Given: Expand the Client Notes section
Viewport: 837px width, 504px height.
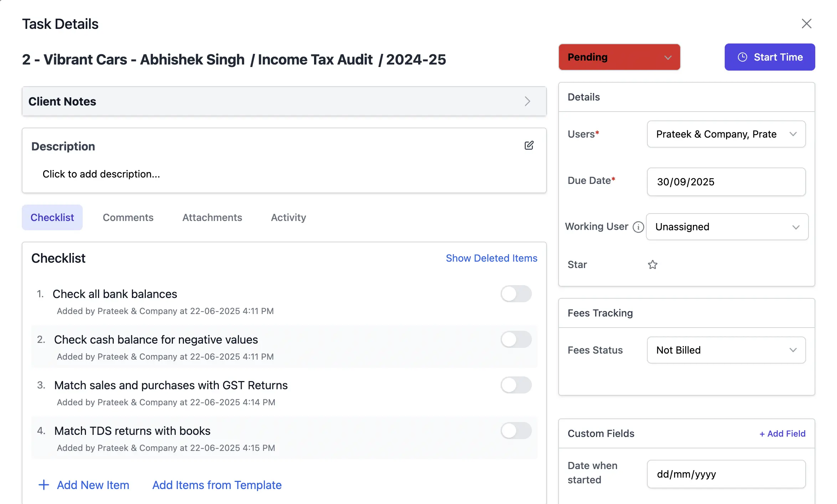Looking at the screenshot, I should [x=284, y=101].
